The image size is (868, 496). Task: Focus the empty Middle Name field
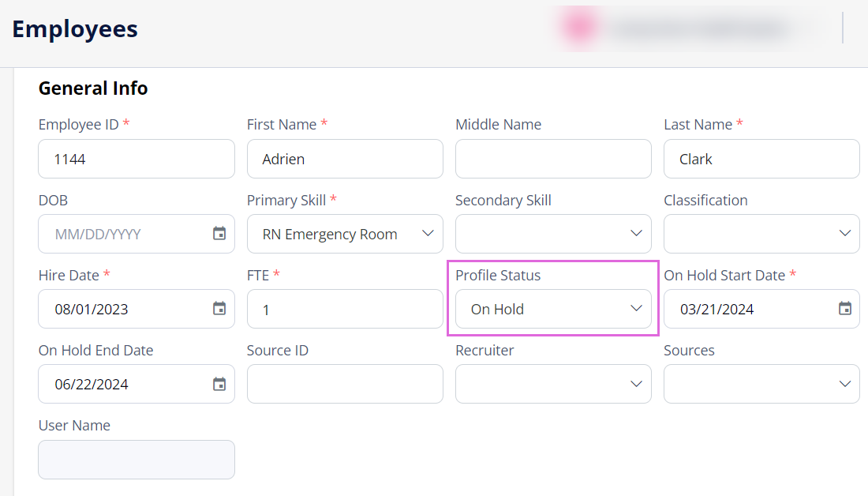tap(553, 159)
